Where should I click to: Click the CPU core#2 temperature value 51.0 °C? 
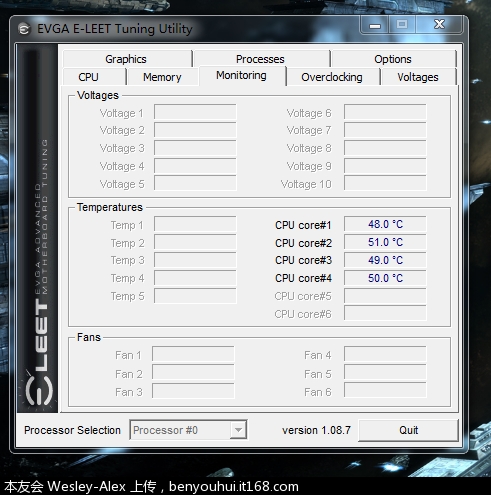click(385, 242)
